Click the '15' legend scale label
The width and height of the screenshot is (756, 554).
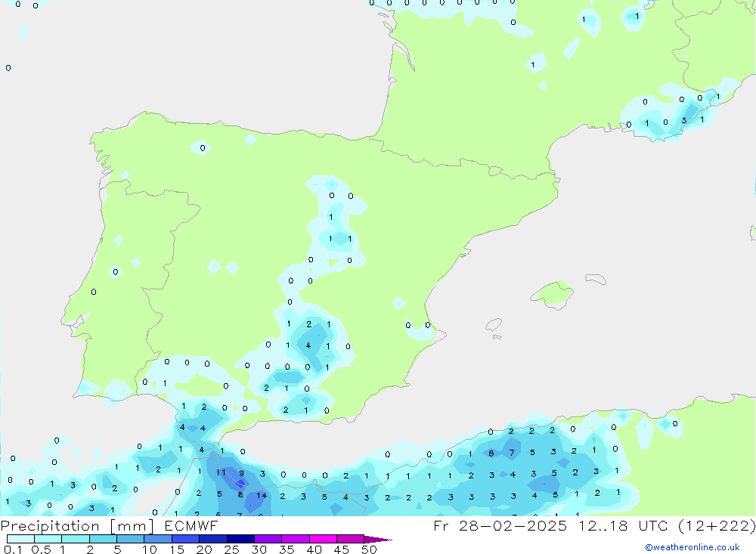[177, 549]
